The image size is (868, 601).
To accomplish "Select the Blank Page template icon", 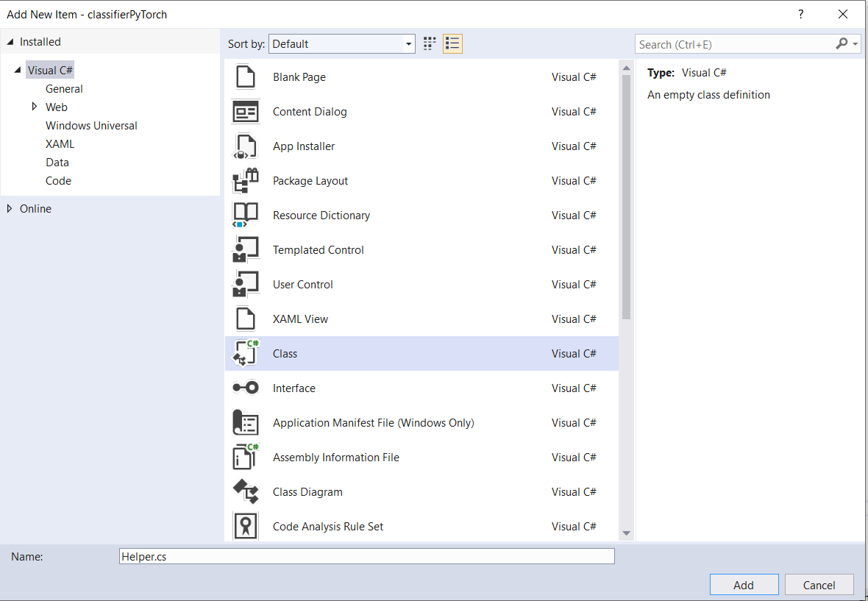I will pyautogui.click(x=245, y=77).
